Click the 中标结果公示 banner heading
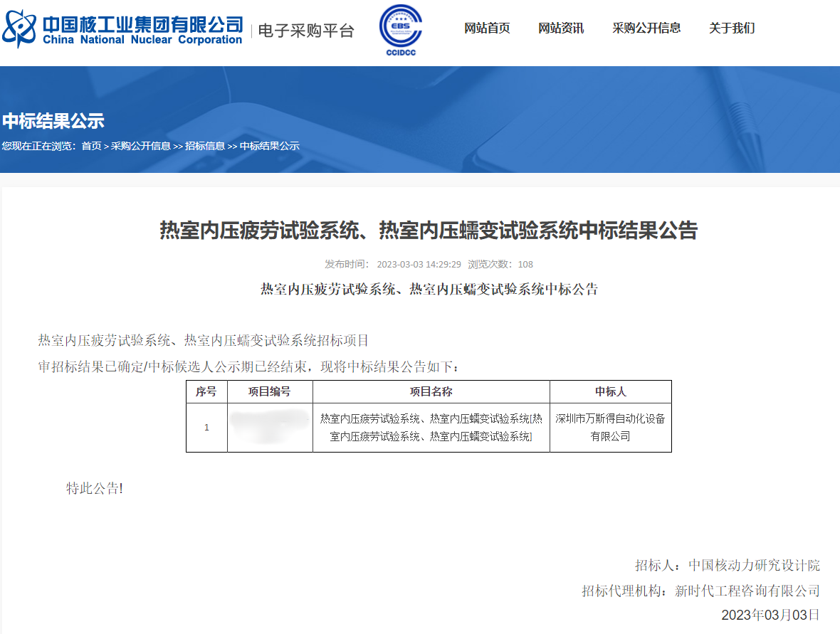 (53, 121)
